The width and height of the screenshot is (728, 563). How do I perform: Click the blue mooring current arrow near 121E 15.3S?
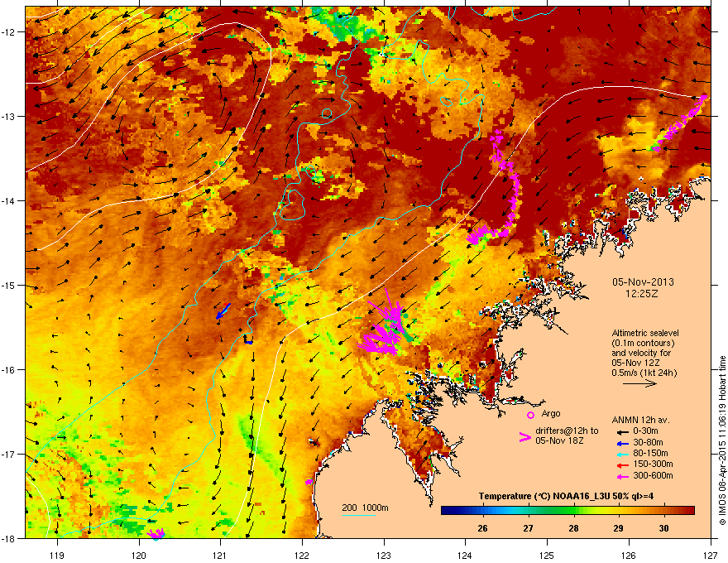click(223, 311)
